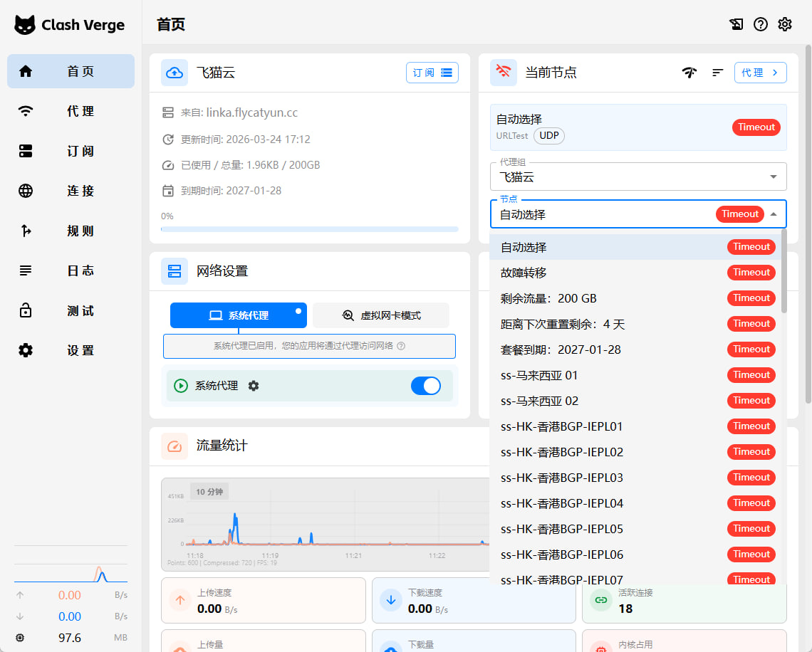Select the 虚拟网卡模式 mode option

[381, 315]
